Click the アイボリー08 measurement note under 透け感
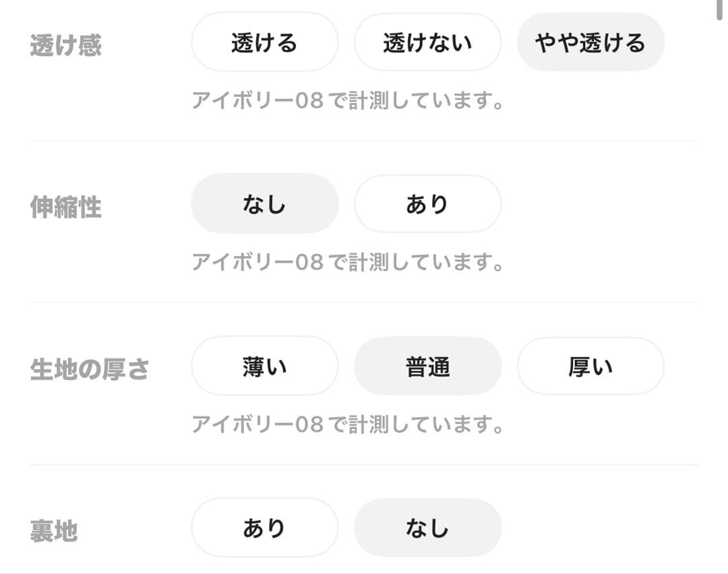This screenshot has width=728, height=574. point(347,100)
